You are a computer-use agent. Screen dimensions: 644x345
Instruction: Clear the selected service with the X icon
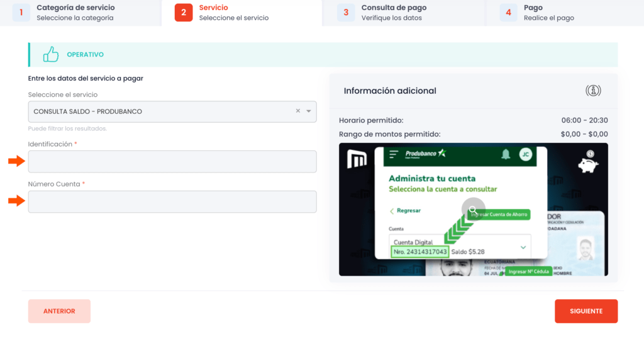[297, 111]
